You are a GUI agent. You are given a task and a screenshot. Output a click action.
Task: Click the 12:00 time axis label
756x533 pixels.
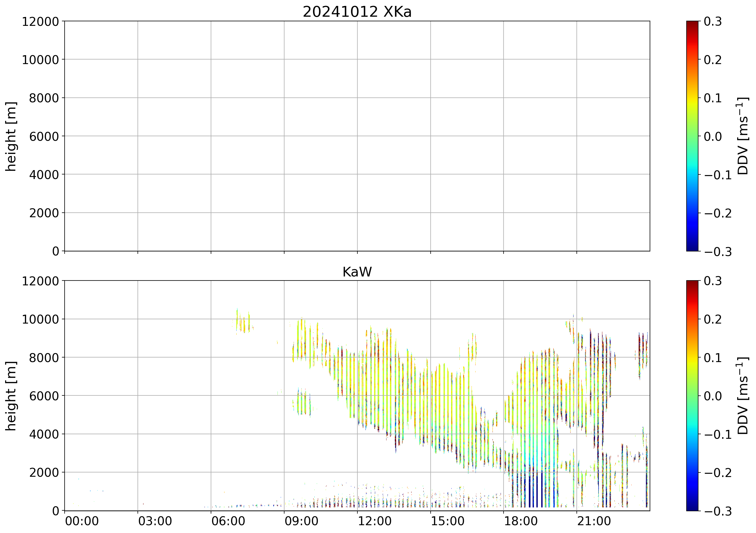(x=374, y=521)
